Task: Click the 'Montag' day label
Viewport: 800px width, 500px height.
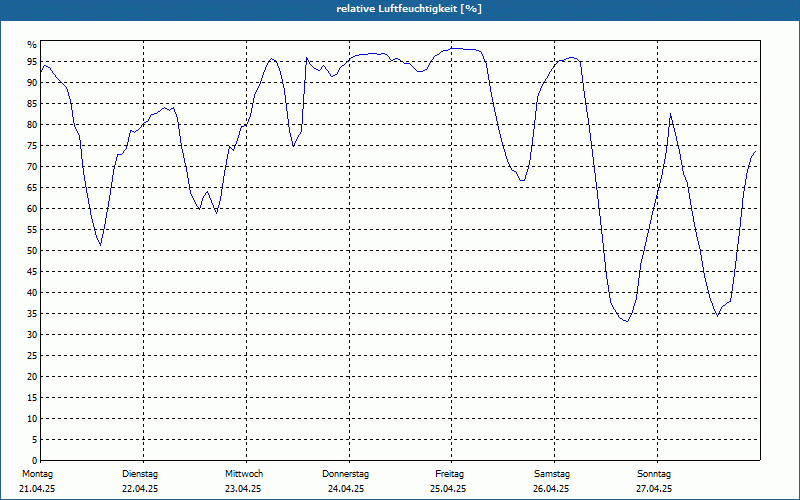Action: [37, 474]
